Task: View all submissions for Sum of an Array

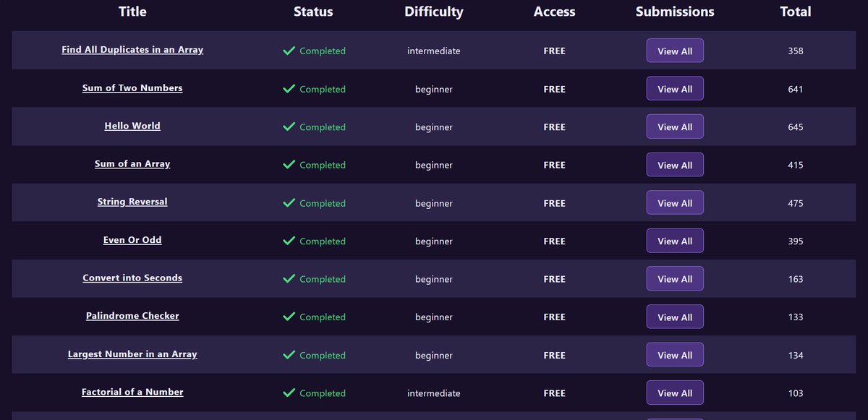Action: (x=675, y=165)
